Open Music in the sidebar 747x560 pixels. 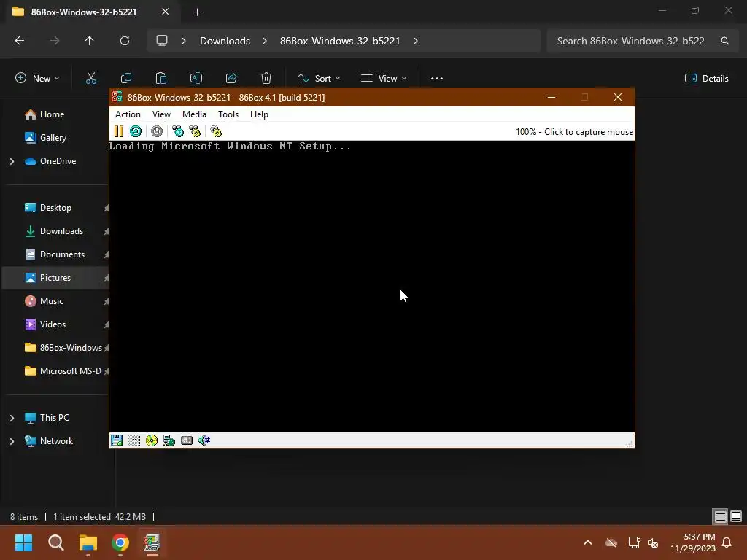point(52,301)
